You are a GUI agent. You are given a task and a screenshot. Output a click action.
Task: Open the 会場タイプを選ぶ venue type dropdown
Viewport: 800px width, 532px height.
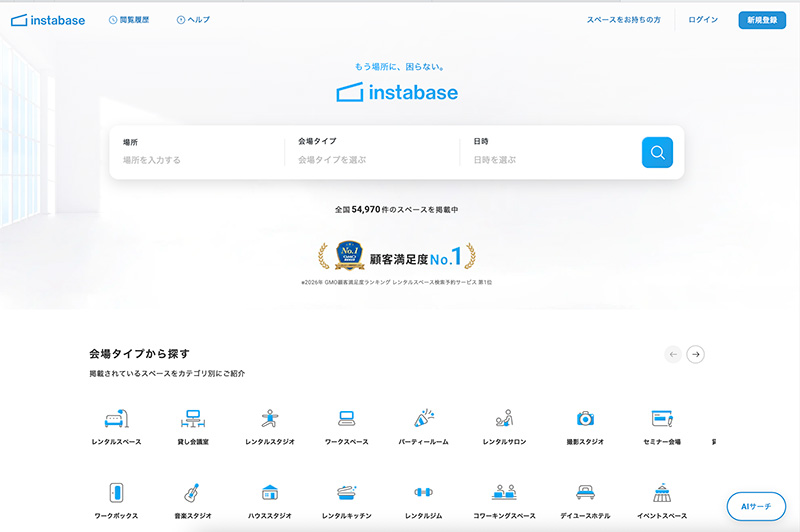[x=372, y=152]
